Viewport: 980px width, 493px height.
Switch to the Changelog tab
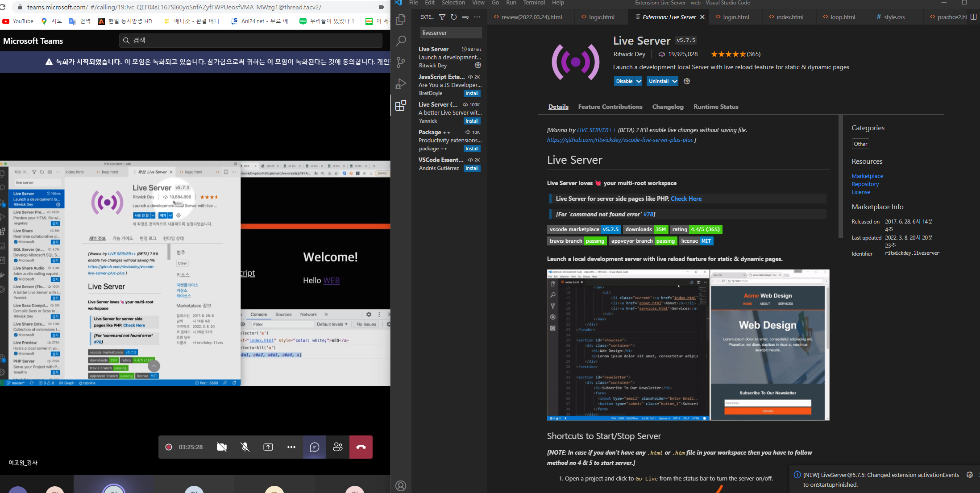[x=668, y=107]
